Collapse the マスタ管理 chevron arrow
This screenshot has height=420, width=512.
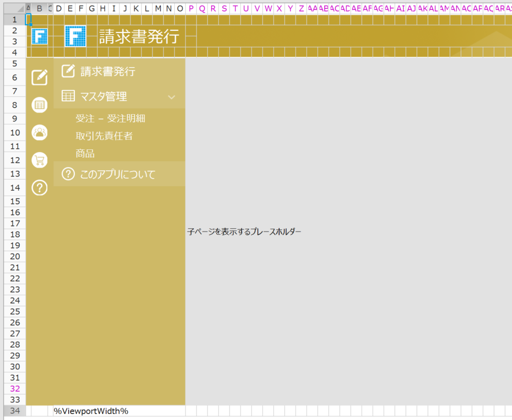(171, 97)
